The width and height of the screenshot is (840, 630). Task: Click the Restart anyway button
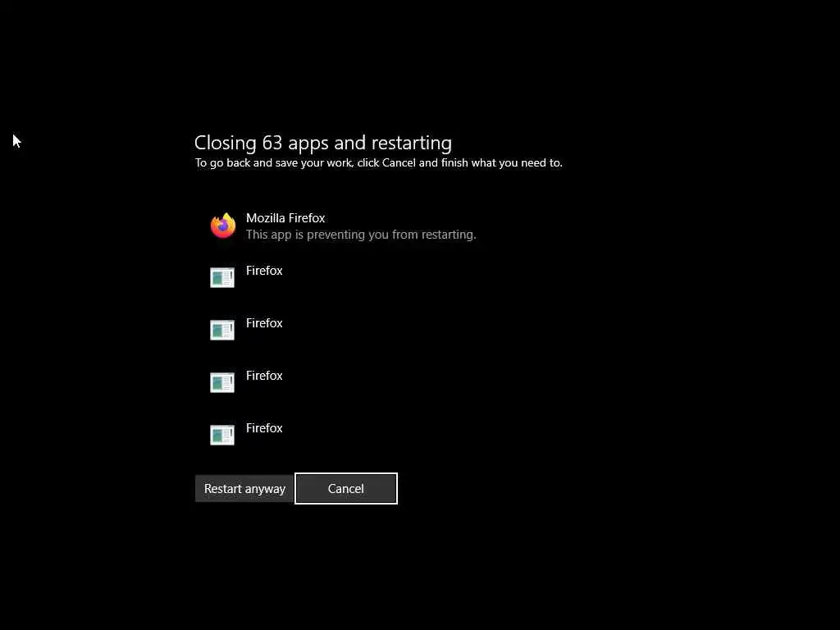click(244, 489)
